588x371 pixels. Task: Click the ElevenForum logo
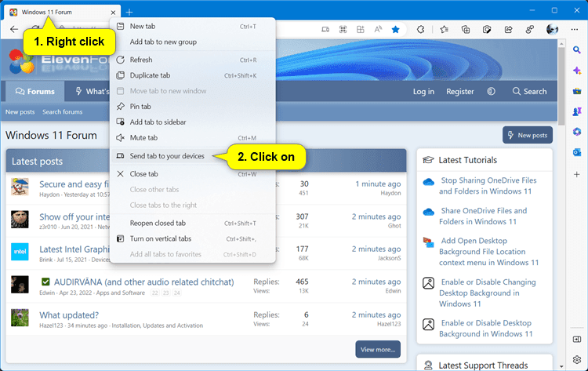tap(60, 60)
